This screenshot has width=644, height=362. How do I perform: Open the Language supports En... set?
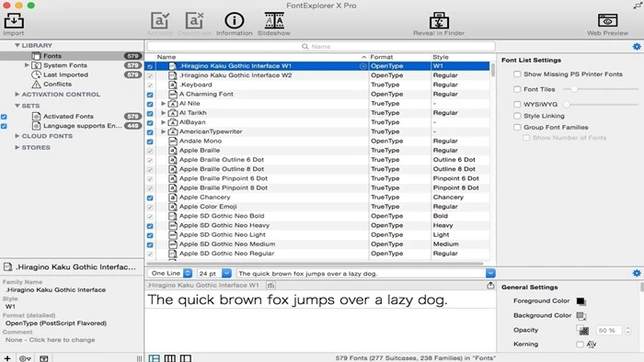tap(83, 126)
